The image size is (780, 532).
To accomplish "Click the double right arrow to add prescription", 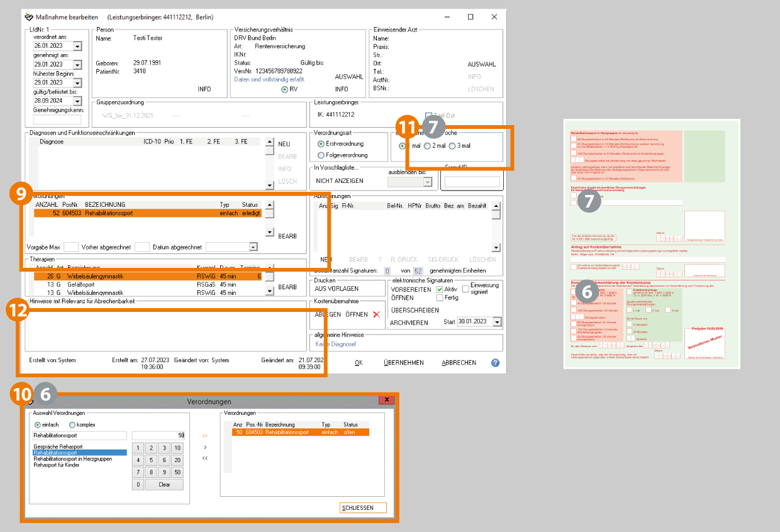I will point(205,435).
